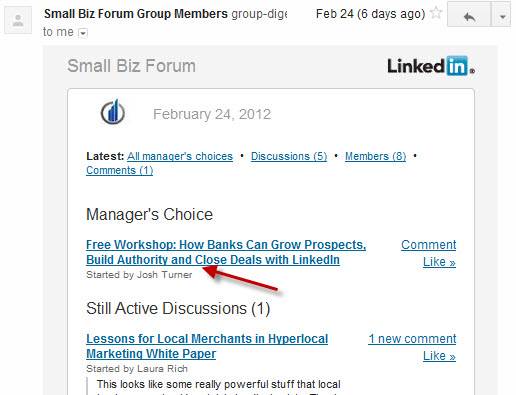Open the Discussions (5) link
This screenshot has width=516, height=395.
point(289,156)
